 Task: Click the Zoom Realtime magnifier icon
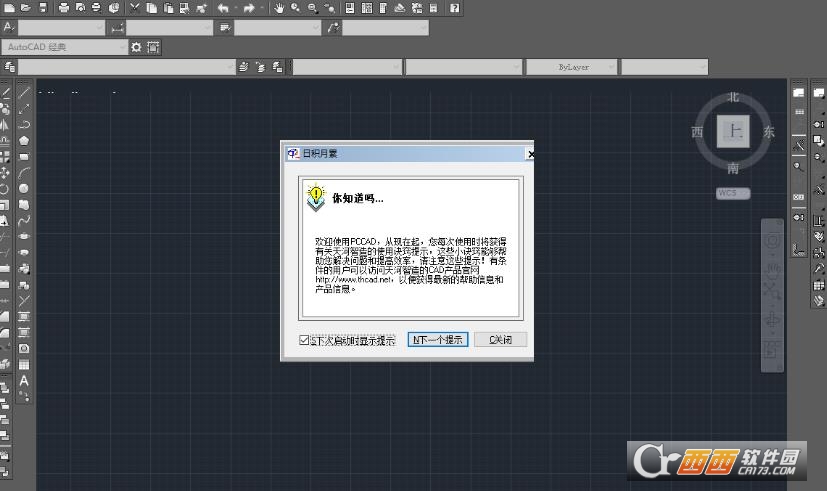(x=296, y=8)
